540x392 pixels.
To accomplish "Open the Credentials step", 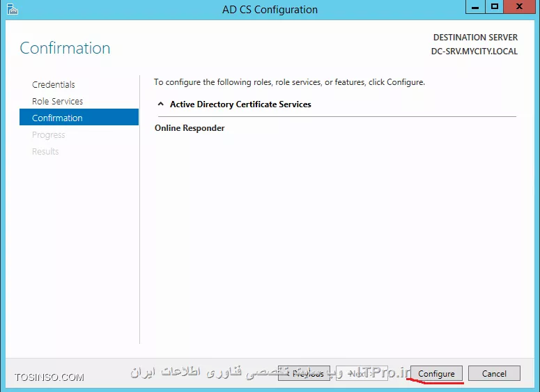I will (54, 85).
